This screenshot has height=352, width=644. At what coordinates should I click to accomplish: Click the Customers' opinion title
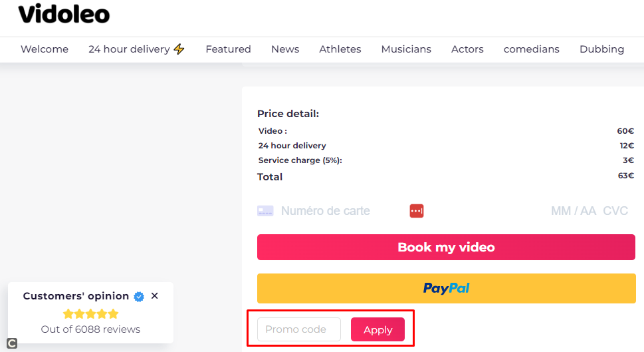(x=76, y=296)
